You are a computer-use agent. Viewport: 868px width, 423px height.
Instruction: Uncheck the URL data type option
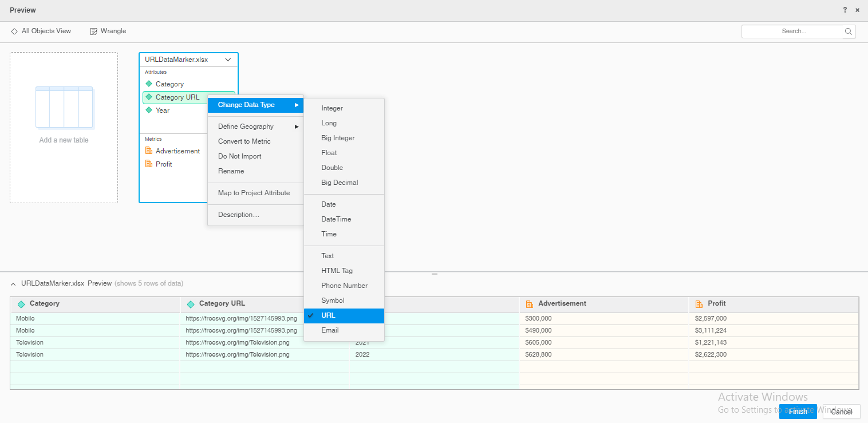click(x=328, y=315)
